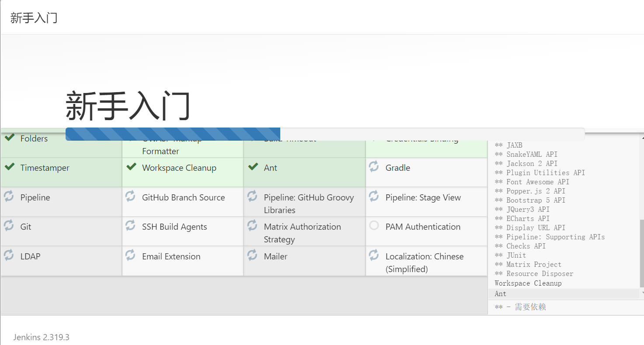Click the Bootstrap 5 API log entry
The width and height of the screenshot is (644, 345).
coord(530,200)
